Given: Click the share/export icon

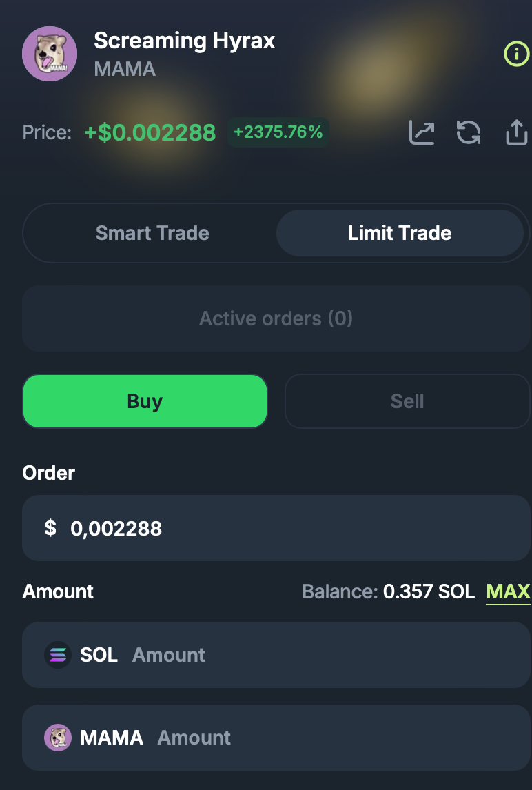Looking at the screenshot, I should click(x=516, y=132).
